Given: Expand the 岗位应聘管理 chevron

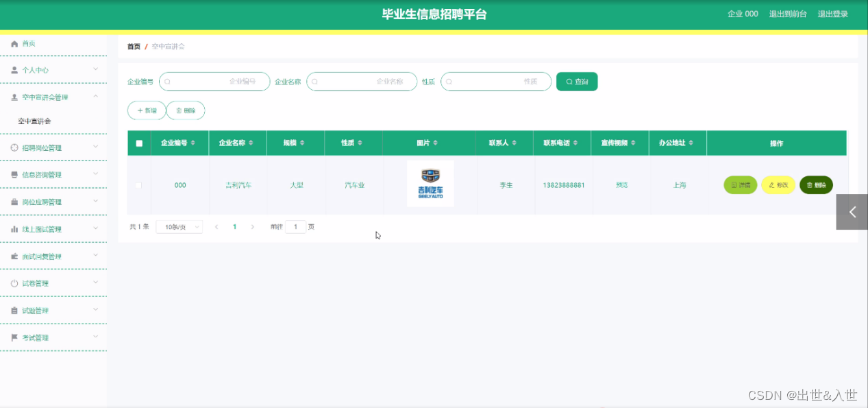Looking at the screenshot, I should [96, 202].
